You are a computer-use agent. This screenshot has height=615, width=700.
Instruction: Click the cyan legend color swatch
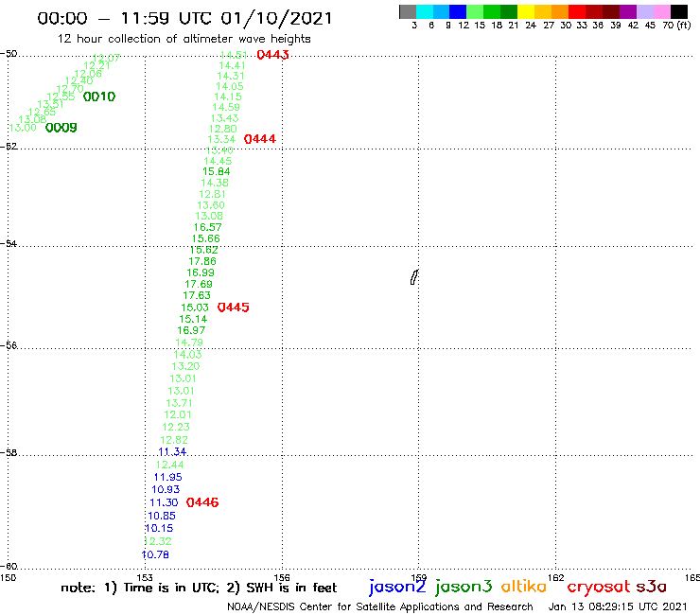pos(425,11)
